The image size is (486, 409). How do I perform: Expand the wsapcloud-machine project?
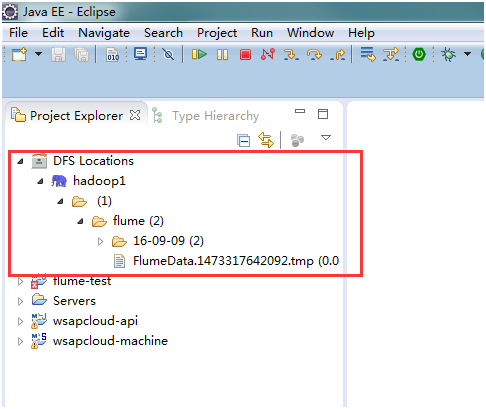[x=20, y=341]
